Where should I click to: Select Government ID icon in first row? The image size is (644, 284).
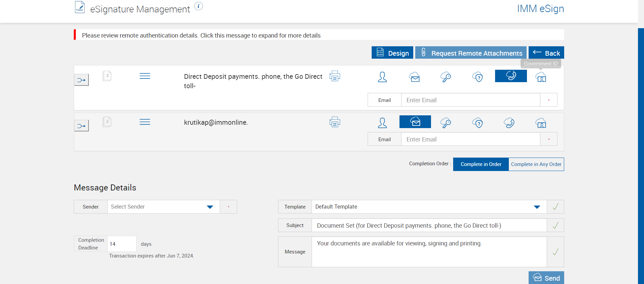pos(541,77)
